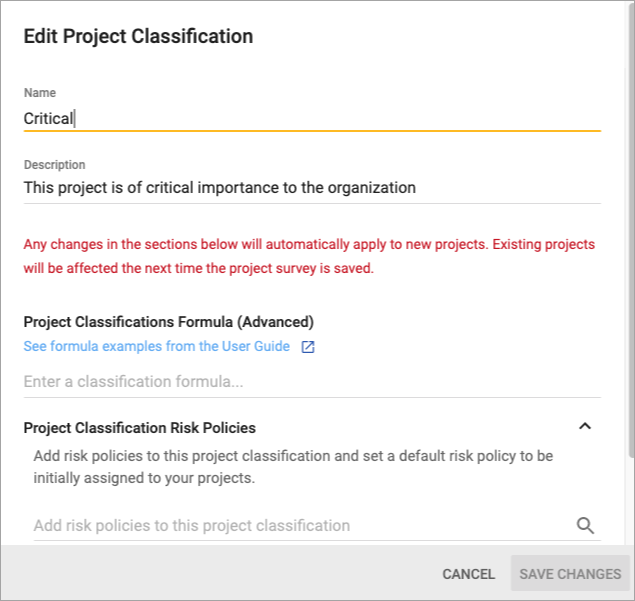Click the magnifier search icon for risk policies

pyautogui.click(x=585, y=526)
